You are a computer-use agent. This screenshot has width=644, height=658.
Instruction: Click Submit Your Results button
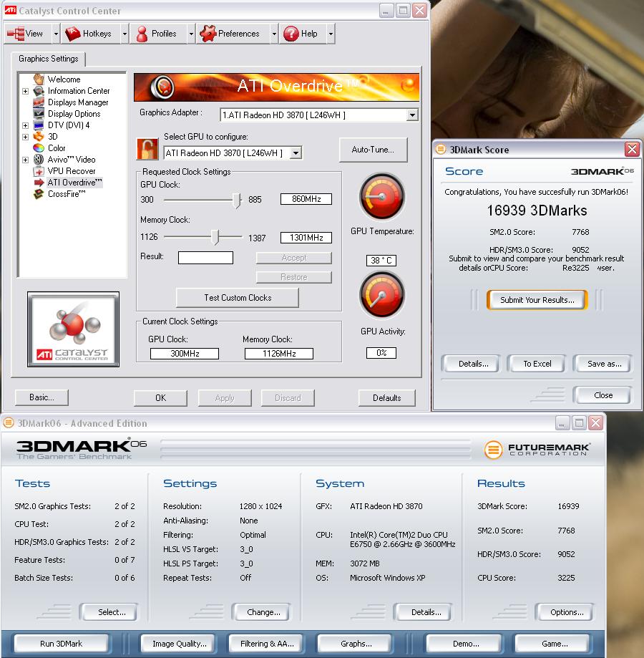(x=537, y=299)
